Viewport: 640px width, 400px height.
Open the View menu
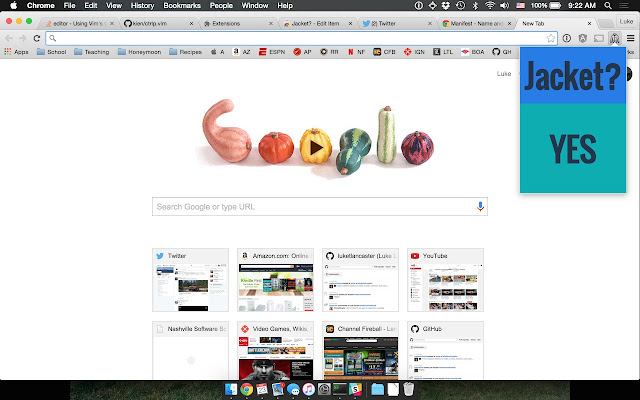click(114, 5)
